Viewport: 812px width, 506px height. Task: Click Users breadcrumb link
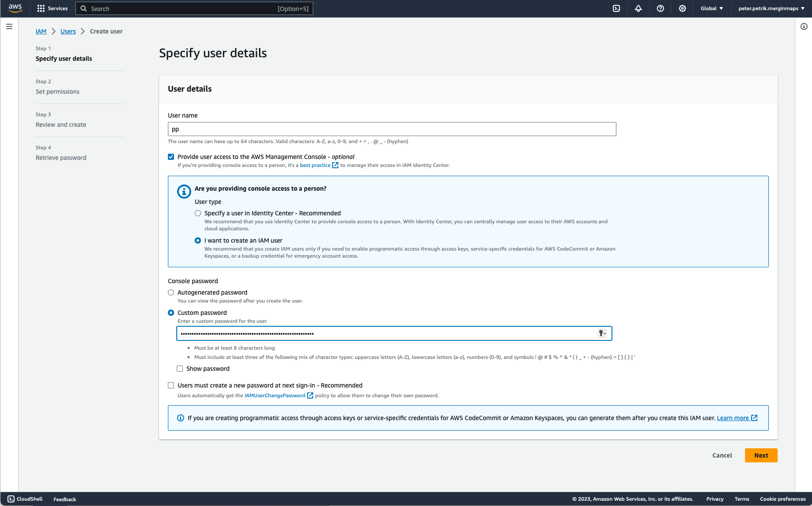click(68, 31)
